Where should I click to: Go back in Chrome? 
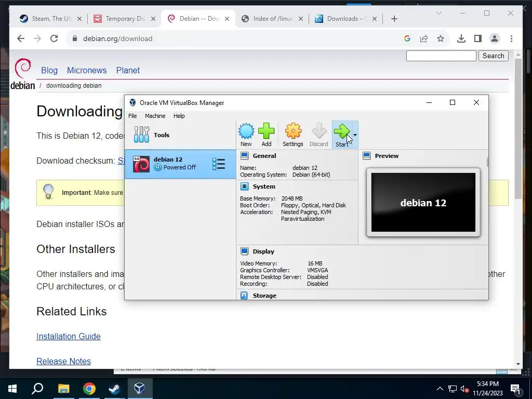pos(21,38)
